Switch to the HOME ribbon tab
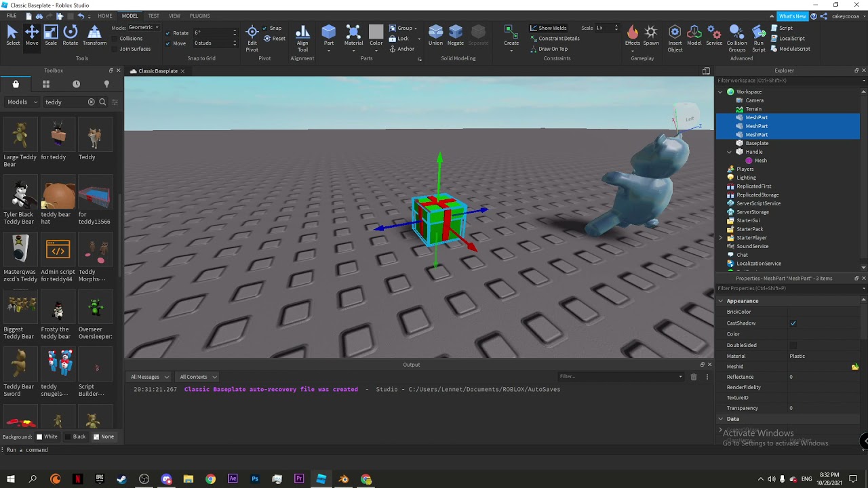This screenshot has width=868, height=488. coord(105,16)
